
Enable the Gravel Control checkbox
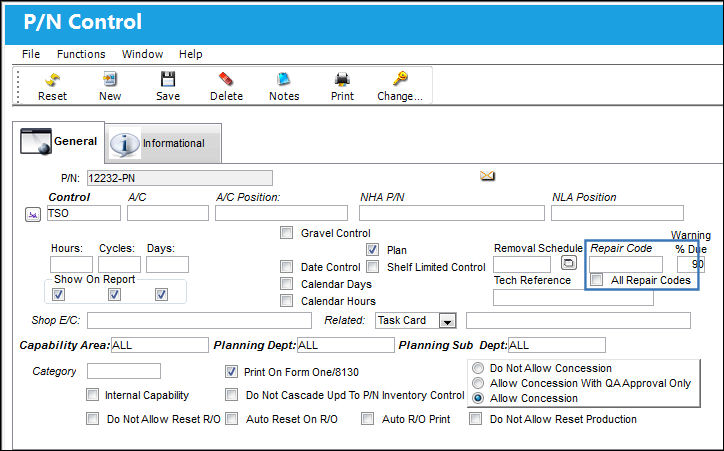pos(286,233)
